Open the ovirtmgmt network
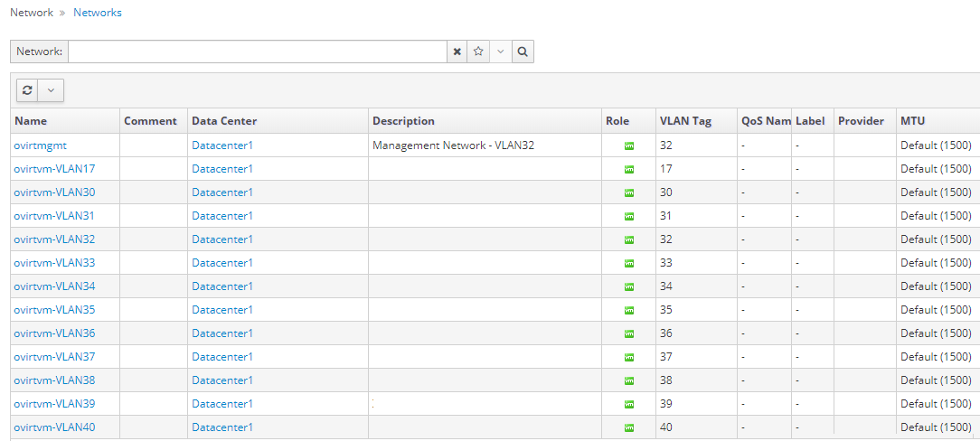This screenshot has width=980, height=441. (x=40, y=145)
